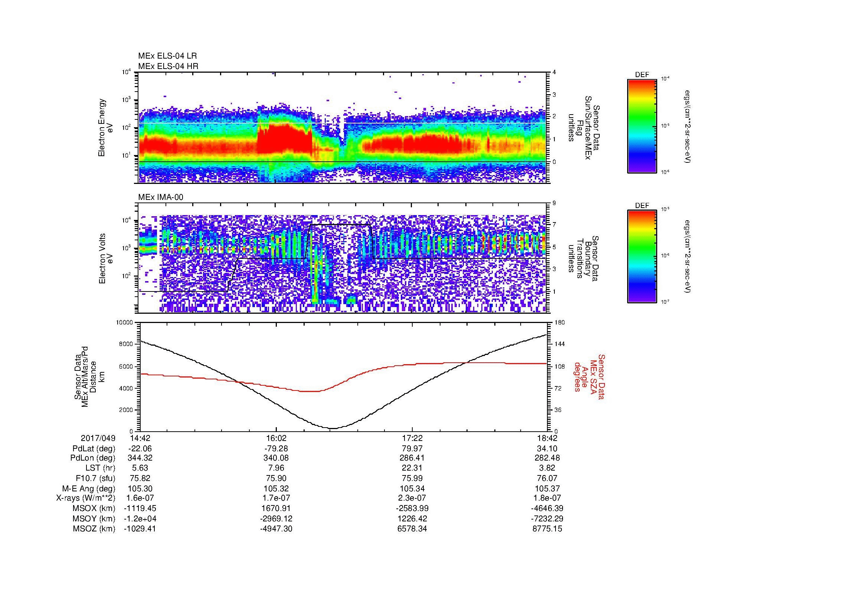Viewport: 868px width, 613px height.
Task: Select the 'M-E Ang (deg)' row label
Action: coord(89,488)
